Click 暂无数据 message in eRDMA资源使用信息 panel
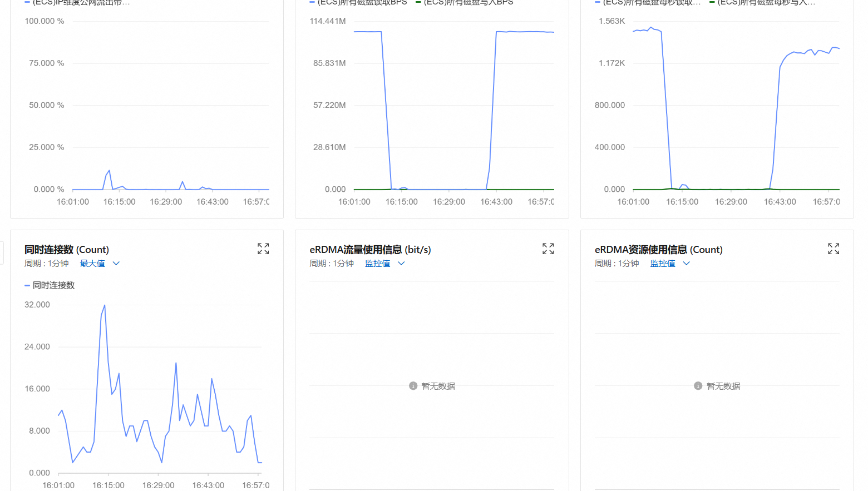The height and width of the screenshot is (491, 868). (723, 386)
